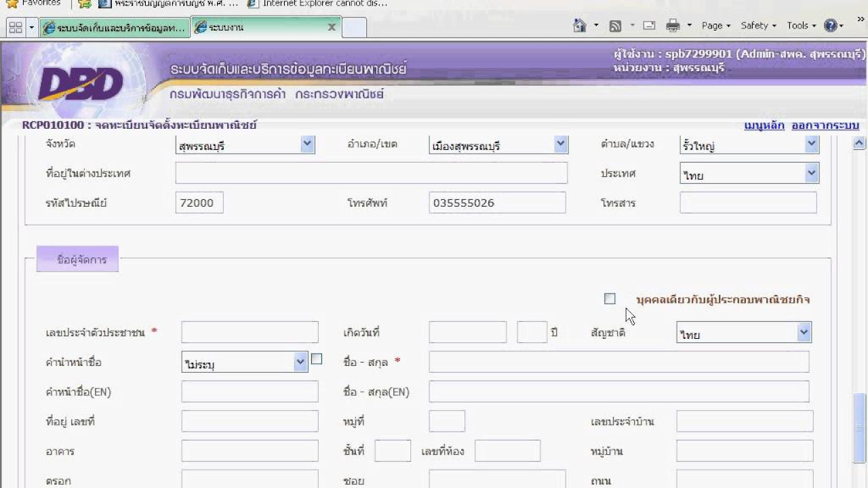Open the พระราชบัญญัติ favorites bar link
This screenshot has width=868, height=488.
(x=169, y=3)
